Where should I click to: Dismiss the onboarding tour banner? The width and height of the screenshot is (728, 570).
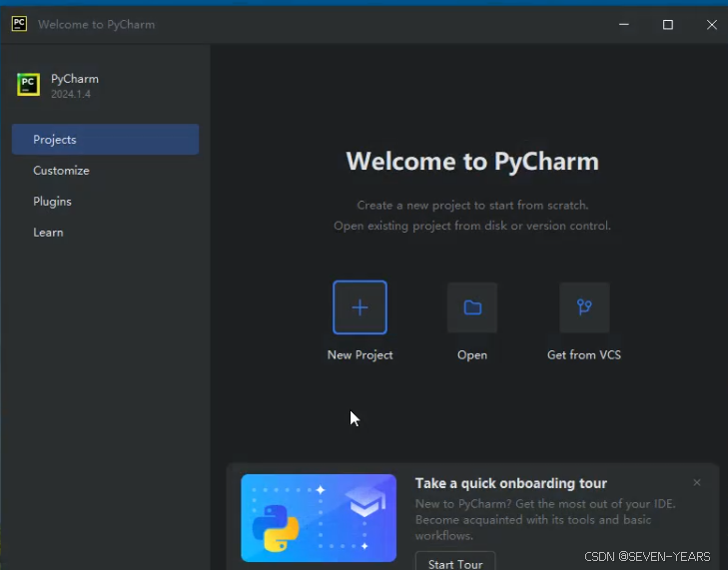[697, 483]
